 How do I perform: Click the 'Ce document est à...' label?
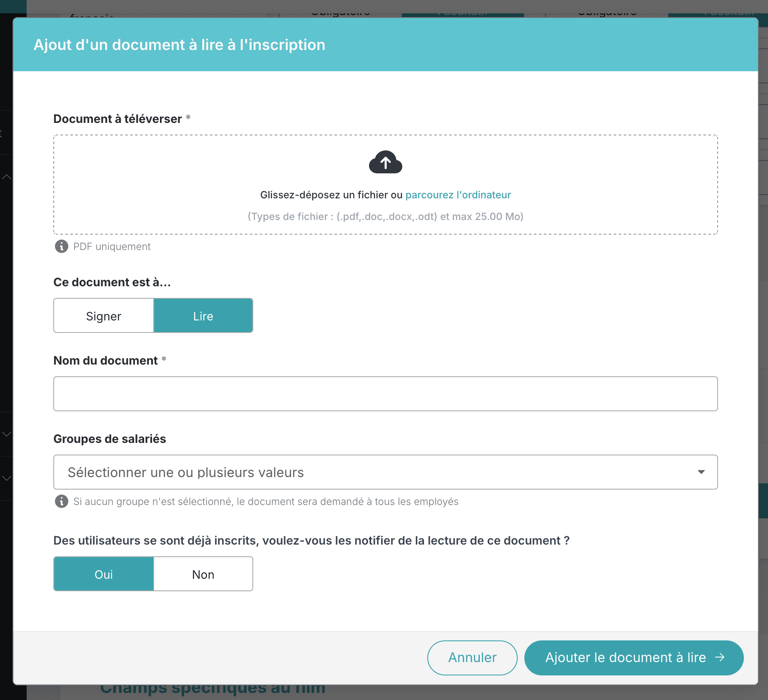(112, 282)
